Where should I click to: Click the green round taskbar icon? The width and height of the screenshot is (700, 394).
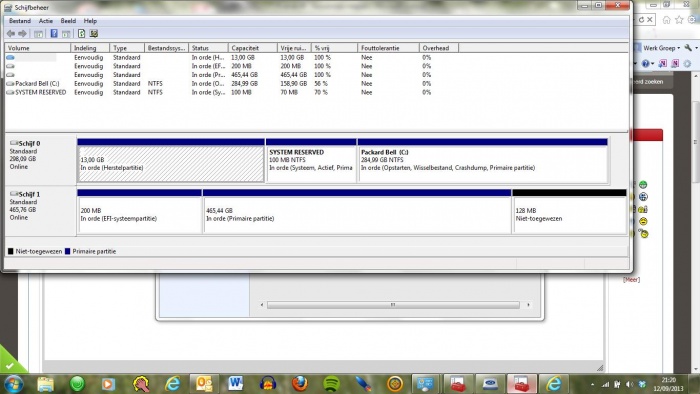(x=77, y=384)
